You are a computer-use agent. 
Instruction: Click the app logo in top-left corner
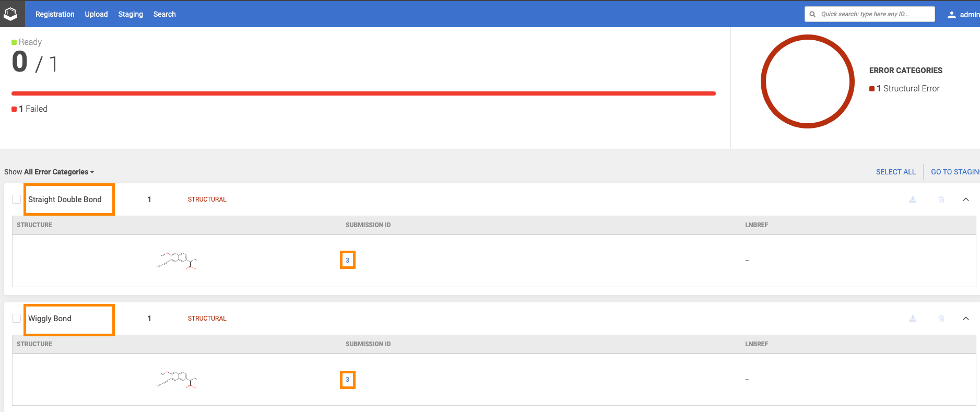pyautogui.click(x=11, y=14)
